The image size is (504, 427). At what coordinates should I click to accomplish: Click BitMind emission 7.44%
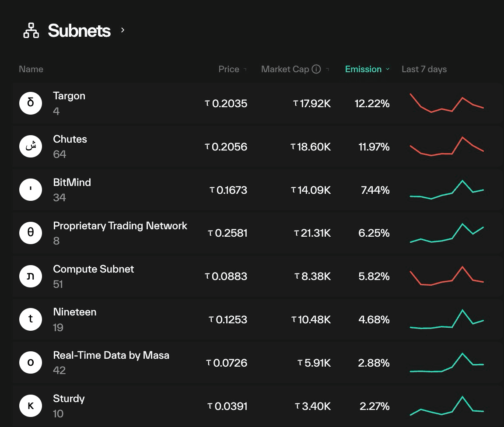(375, 190)
